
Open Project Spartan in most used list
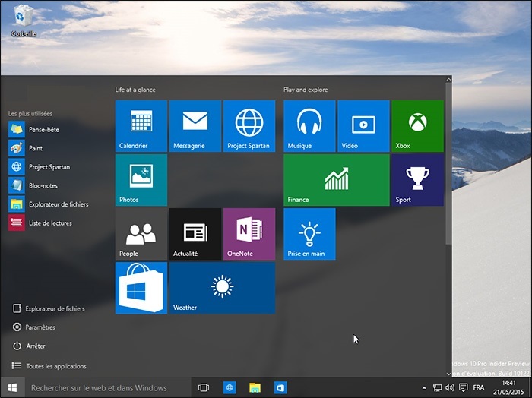point(40,167)
